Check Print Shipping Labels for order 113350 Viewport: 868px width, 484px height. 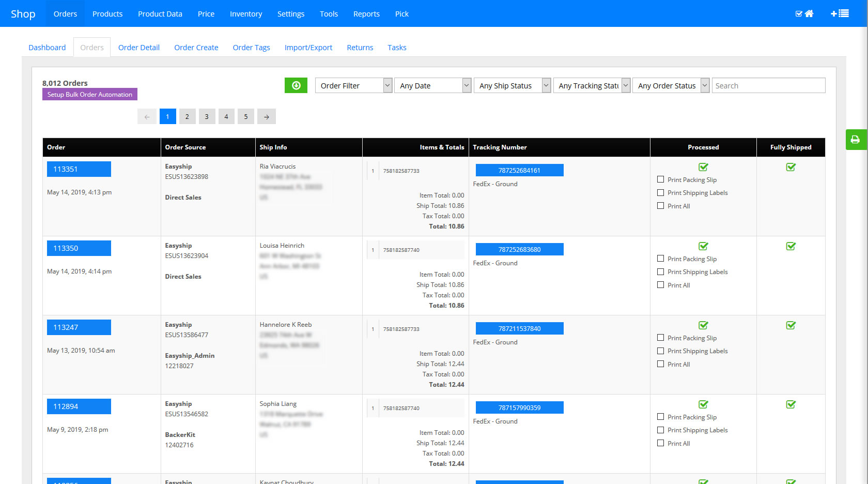pyautogui.click(x=660, y=271)
